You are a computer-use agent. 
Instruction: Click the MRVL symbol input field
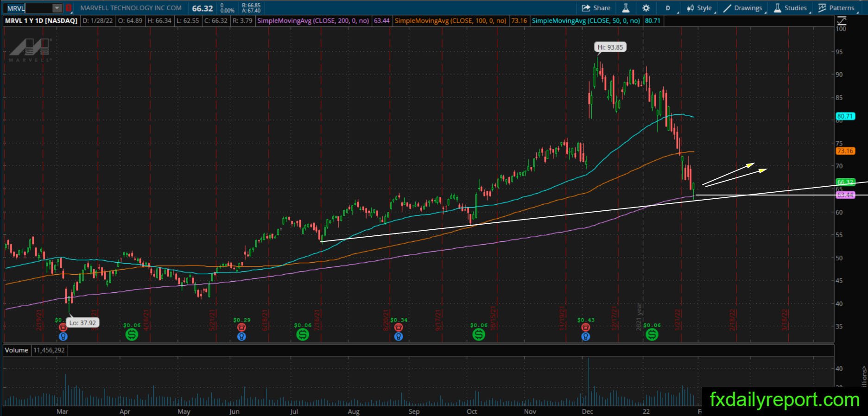coord(28,8)
